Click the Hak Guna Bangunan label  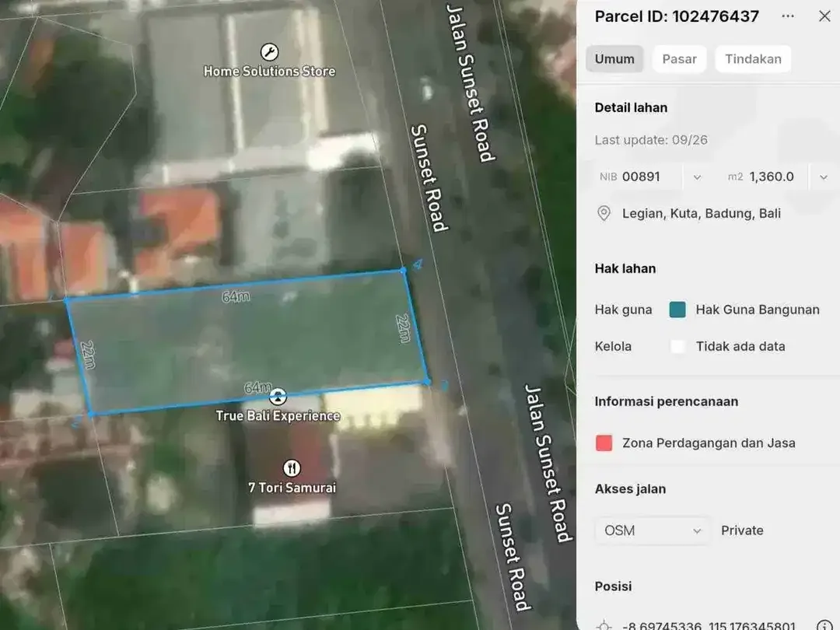coord(758,310)
